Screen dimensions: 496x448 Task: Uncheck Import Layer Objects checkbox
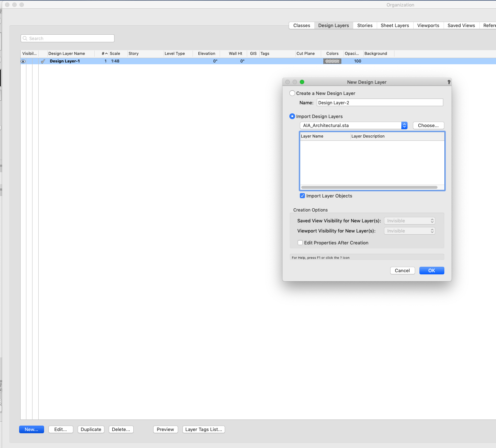pyautogui.click(x=302, y=196)
